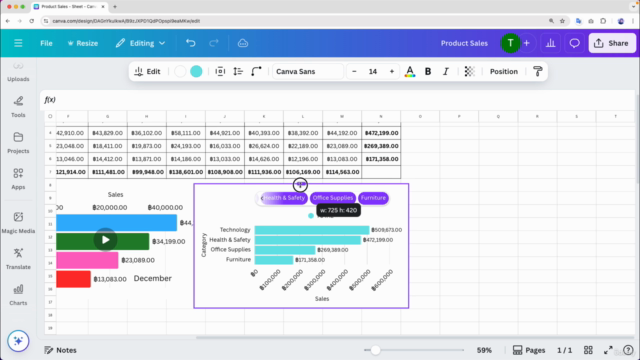The image size is (640, 360).
Task: Select the teal color swatch
Action: coord(196,71)
